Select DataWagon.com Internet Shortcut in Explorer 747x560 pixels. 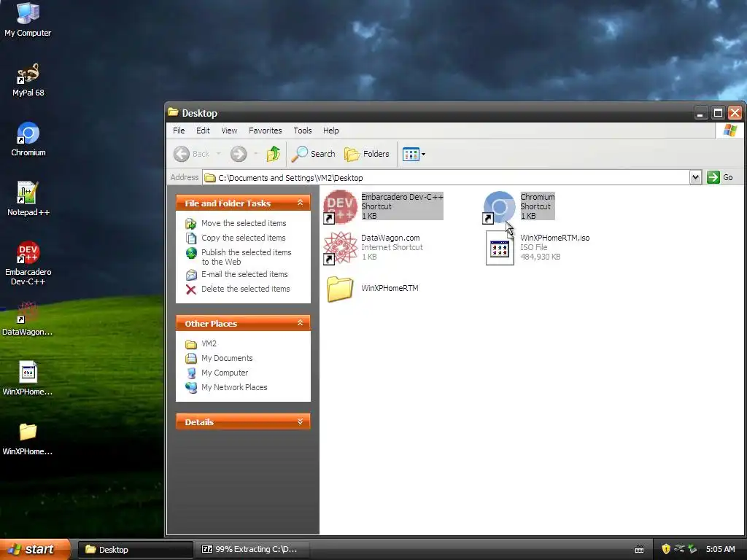click(x=373, y=247)
